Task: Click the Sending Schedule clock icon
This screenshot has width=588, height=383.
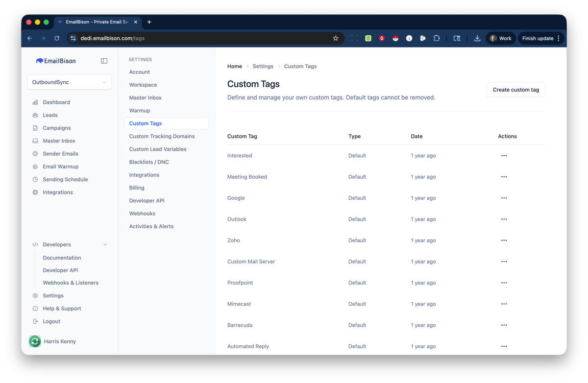Action: [x=35, y=180]
